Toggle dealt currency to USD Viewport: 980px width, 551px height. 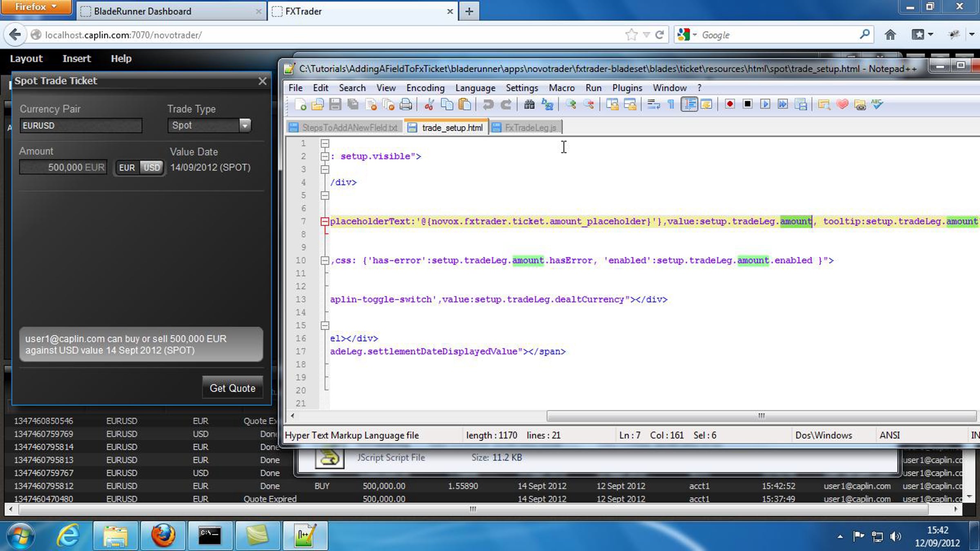(x=152, y=167)
